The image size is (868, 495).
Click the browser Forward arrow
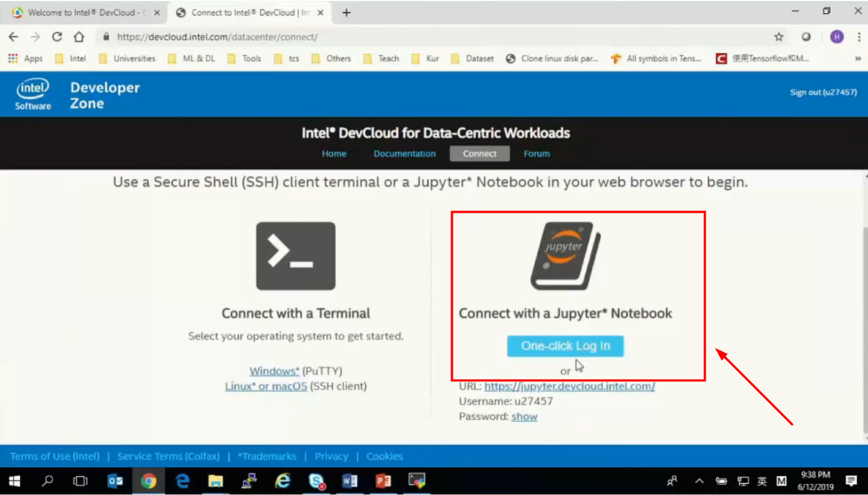coord(35,37)
